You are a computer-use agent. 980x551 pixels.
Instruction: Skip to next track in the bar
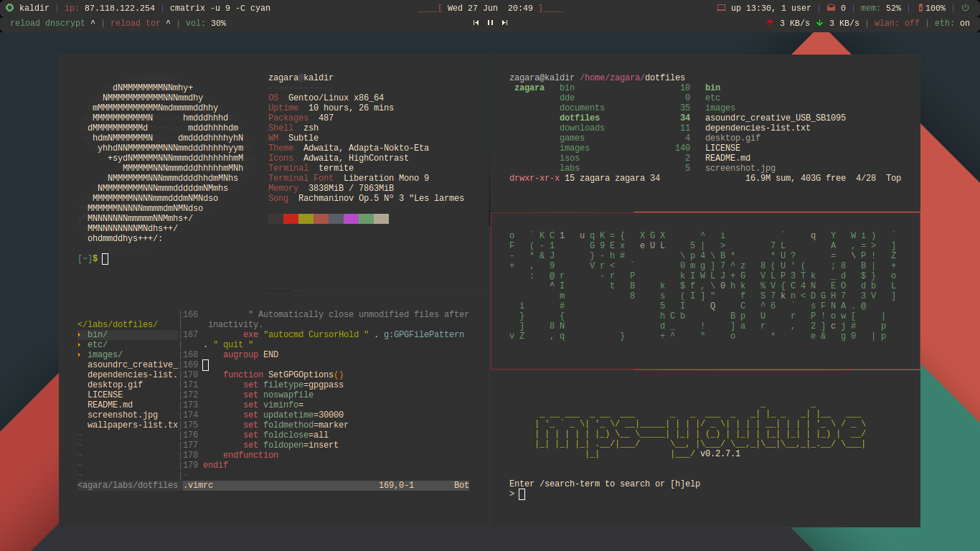pos(504,23)
